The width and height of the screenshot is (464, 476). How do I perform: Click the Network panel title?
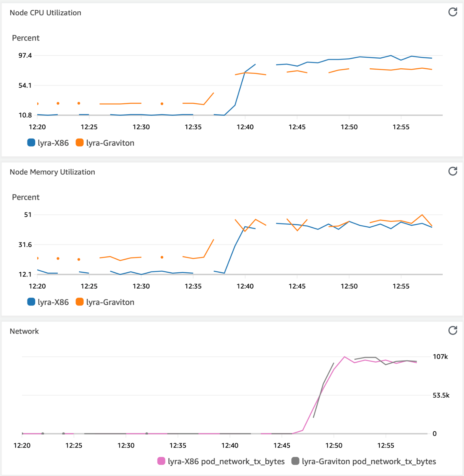(x=24, y=331)
